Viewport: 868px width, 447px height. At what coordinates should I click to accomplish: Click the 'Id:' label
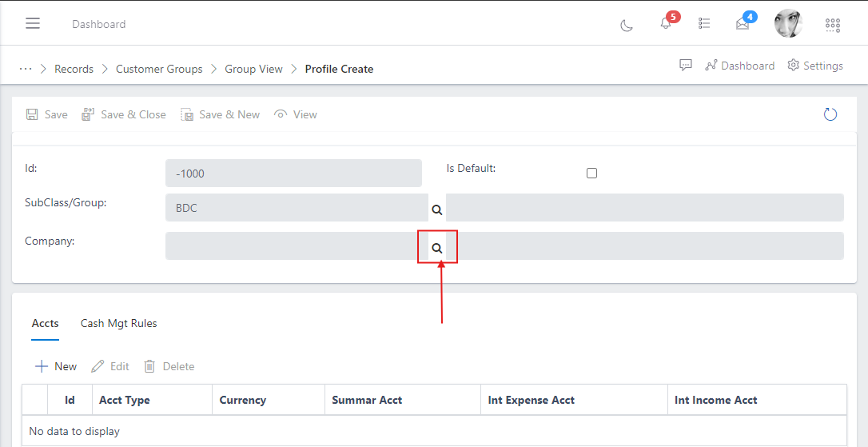pyautogui.click(x=31, y=168)
